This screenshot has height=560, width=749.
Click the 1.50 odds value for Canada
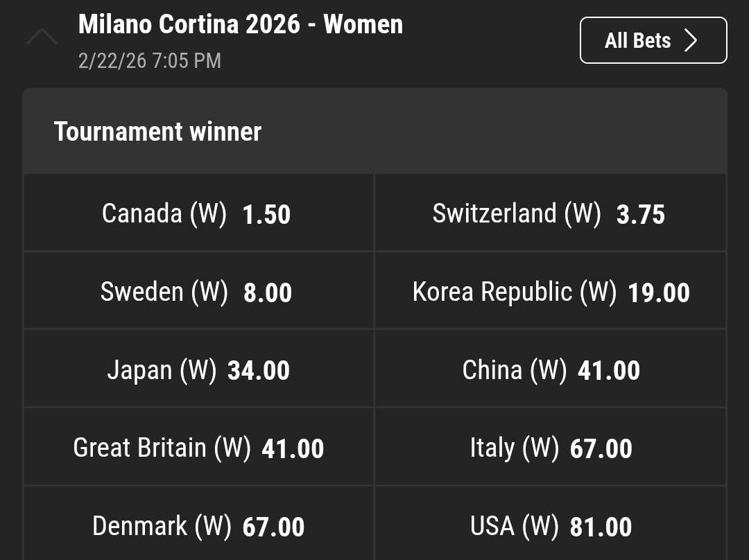click(x=266, y=214)
